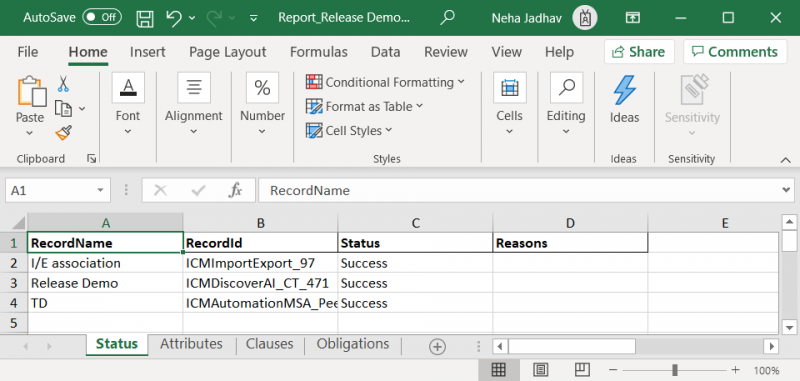800x381 pixels.
Task: Open the Alignment group icon
Action: pyautogui.click(x=194, y=88)
